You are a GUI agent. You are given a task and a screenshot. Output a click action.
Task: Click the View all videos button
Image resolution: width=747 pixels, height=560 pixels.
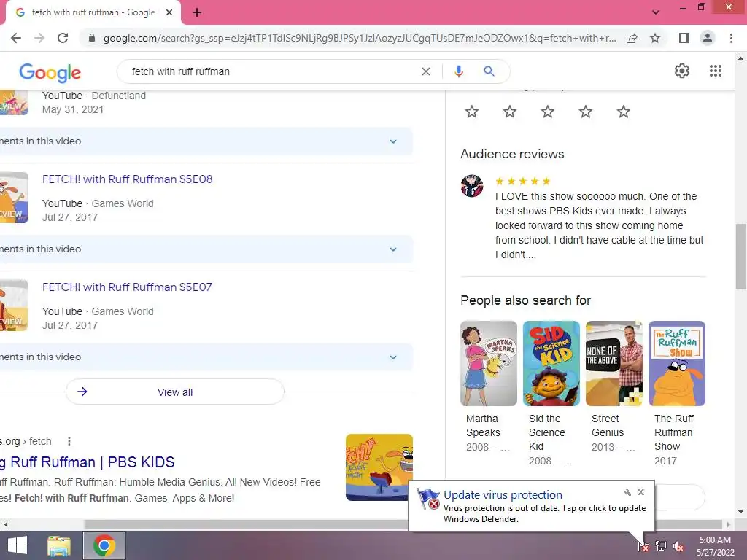175,392
